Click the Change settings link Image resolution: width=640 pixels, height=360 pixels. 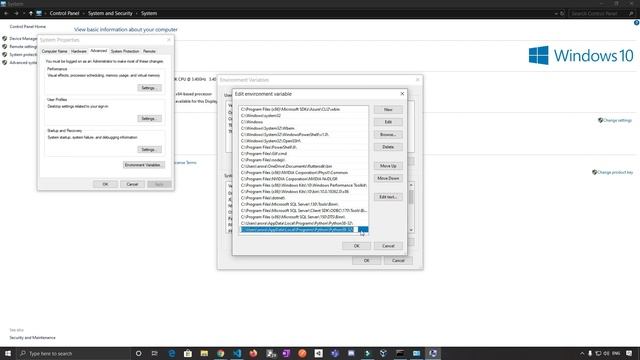click(x=617, y=120)
